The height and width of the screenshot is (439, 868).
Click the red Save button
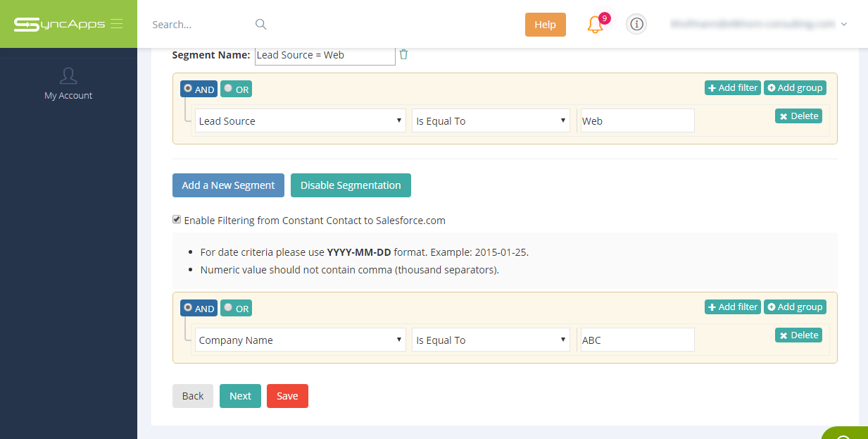287,396
